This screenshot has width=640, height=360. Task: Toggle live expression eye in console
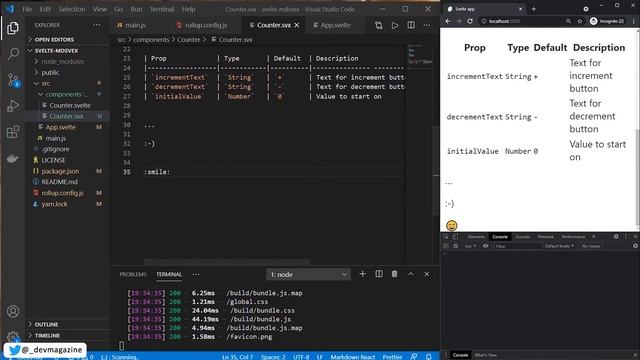(485, 246)
